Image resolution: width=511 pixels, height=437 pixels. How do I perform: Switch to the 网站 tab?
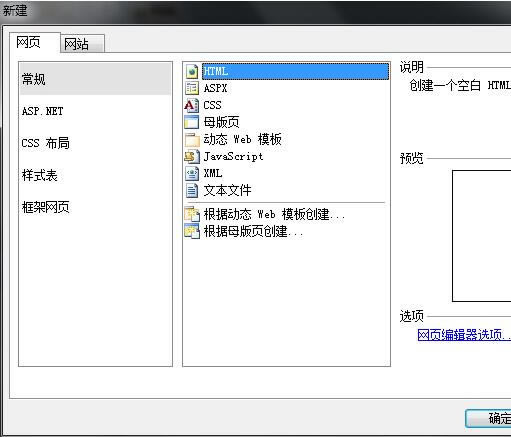pos(83,44)
